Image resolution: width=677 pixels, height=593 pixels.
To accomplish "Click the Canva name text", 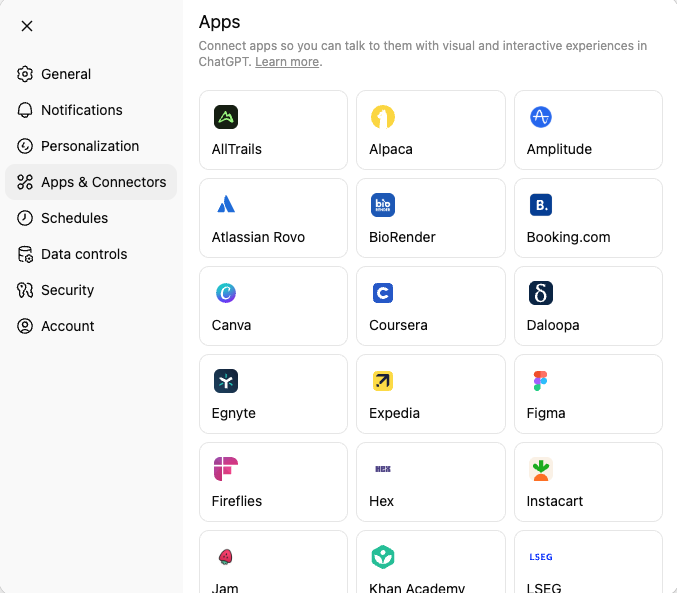I will coord(231,325).
